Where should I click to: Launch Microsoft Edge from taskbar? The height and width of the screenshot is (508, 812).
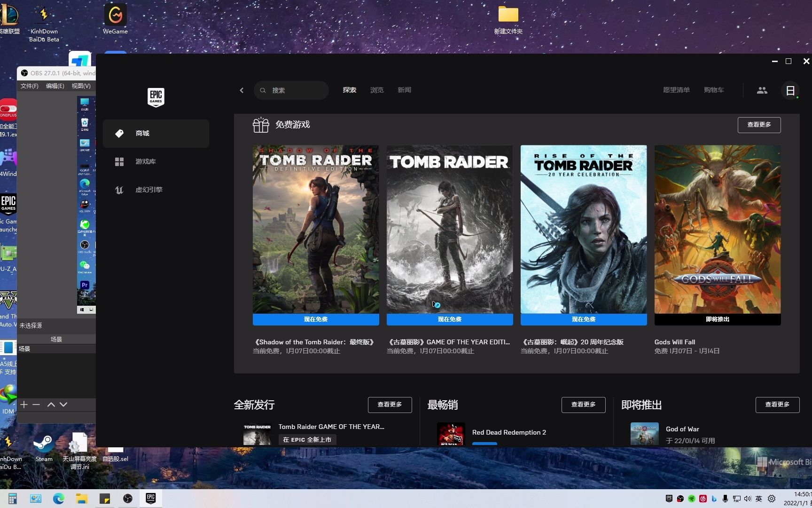point(59,499)
